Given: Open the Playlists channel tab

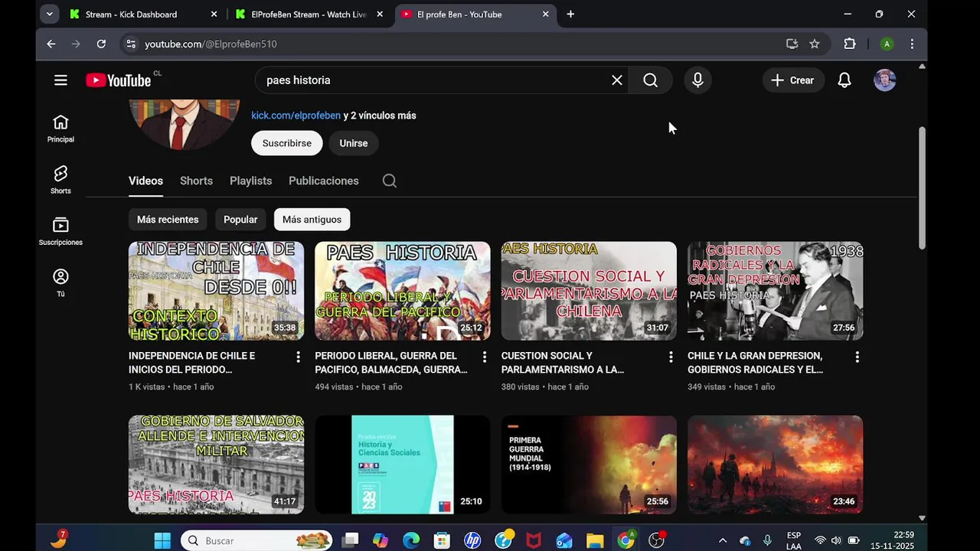Looking at the screenshot, I should tap(251, 181).
